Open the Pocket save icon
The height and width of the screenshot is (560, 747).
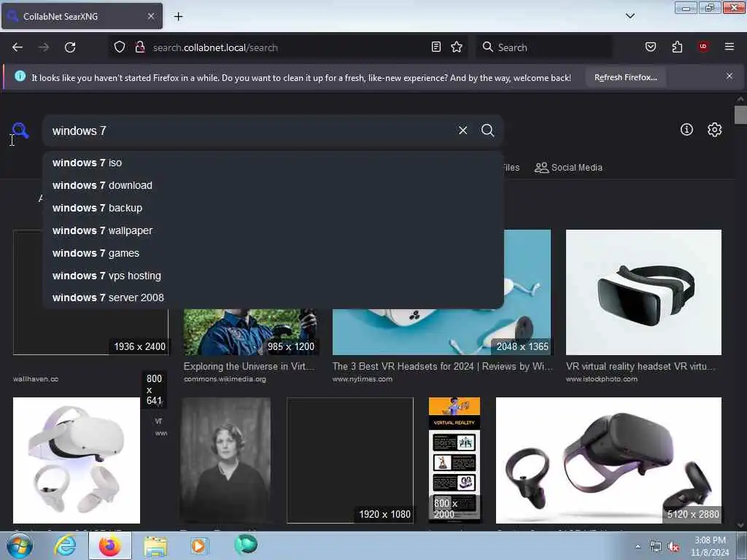tap(650, 47)
